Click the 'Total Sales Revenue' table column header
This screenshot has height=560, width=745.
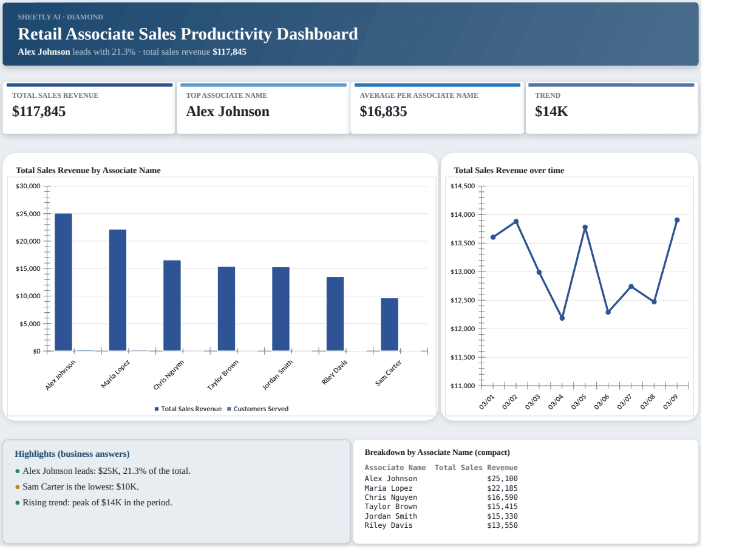point(476,468)
